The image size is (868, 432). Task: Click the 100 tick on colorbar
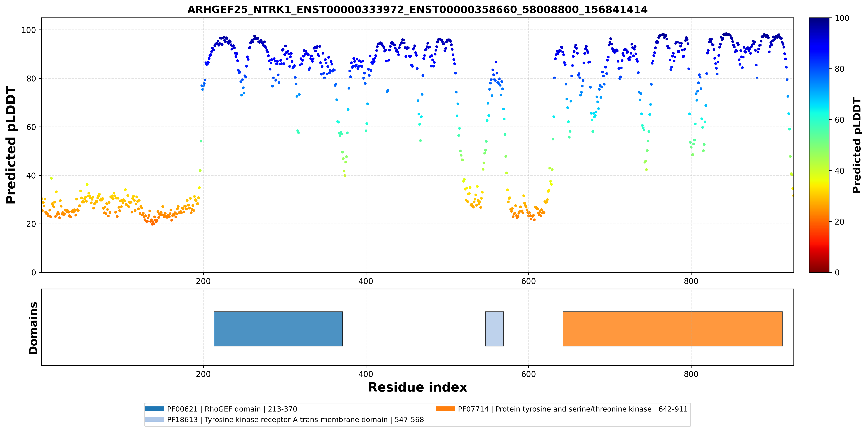[x=842, y=18]
